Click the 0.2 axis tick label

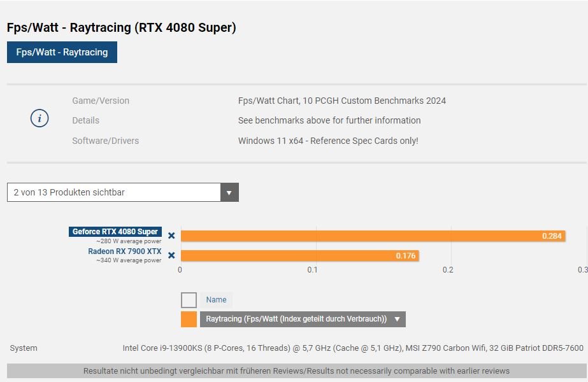[448, 269]
